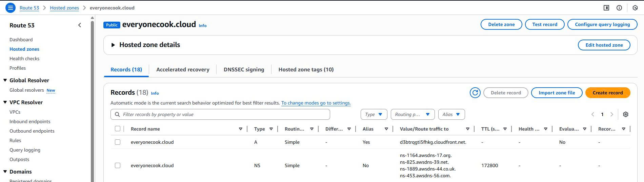Click the Edit hosted zone button
Image resolution: width=644 pixels, height=182 pixels.
(604, 45)
